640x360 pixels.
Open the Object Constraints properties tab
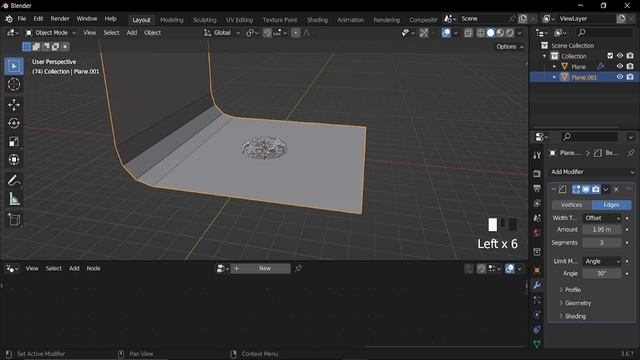[537, 329]
